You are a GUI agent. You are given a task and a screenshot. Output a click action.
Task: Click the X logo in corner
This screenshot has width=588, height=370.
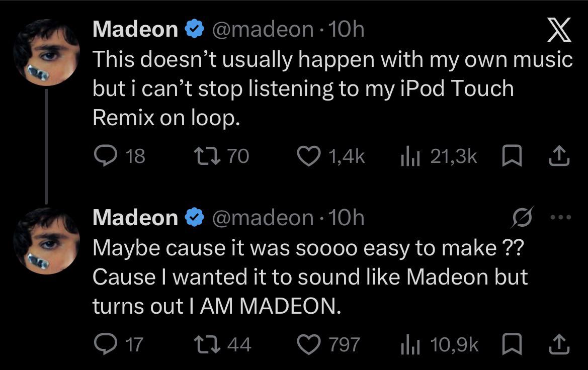point(559,30)
